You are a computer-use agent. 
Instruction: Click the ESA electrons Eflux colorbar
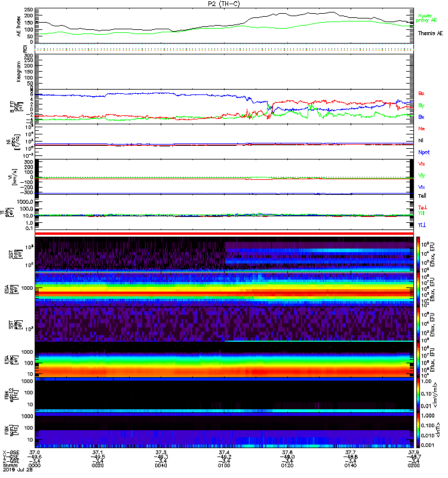[418, 360]
